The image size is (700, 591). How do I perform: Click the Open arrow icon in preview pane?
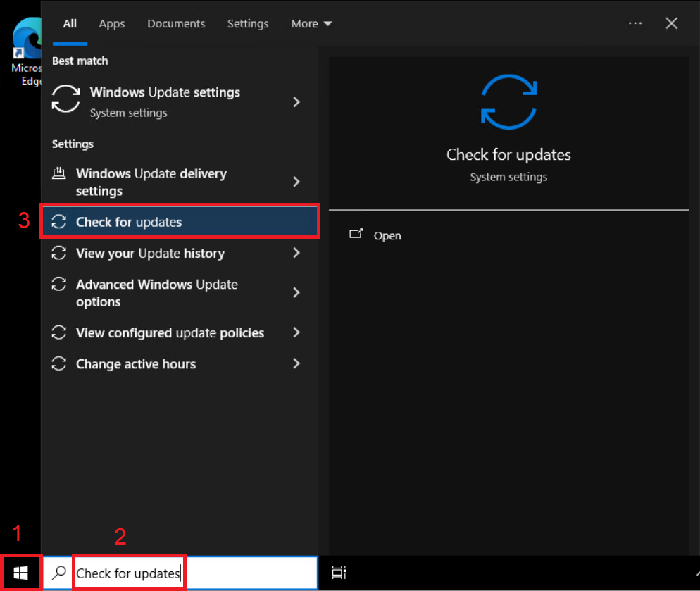coord(357,235)
